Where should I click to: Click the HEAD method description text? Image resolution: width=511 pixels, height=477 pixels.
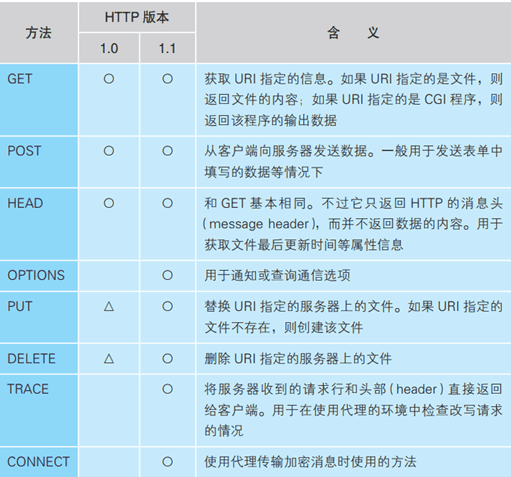[353, 224]
